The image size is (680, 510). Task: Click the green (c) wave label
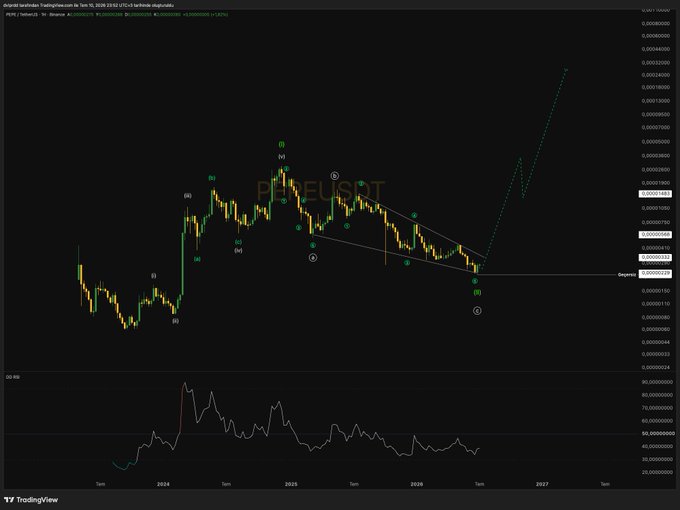(x=239, y=242)
